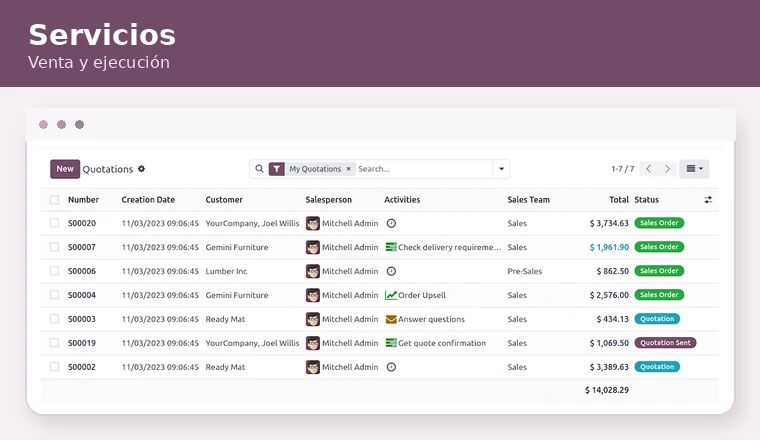Click the envelope icon for Answer questions

pos(391,319)
